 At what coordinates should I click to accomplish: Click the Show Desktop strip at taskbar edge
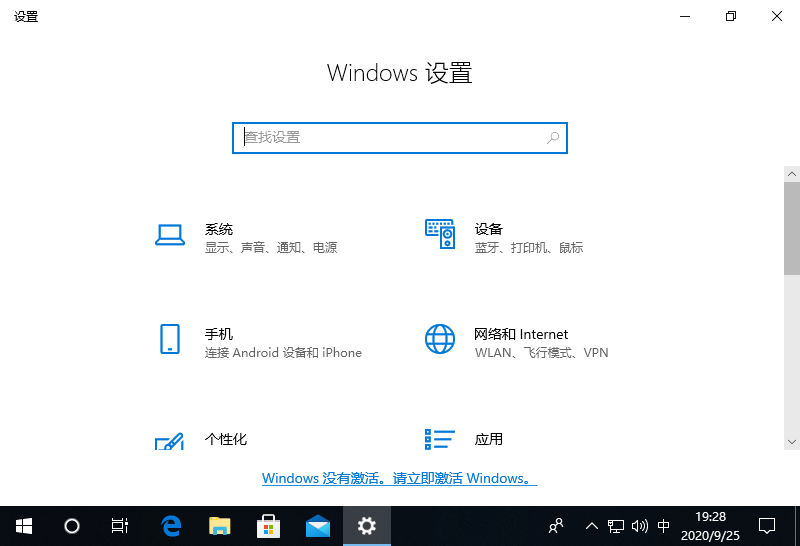(797, 526)
